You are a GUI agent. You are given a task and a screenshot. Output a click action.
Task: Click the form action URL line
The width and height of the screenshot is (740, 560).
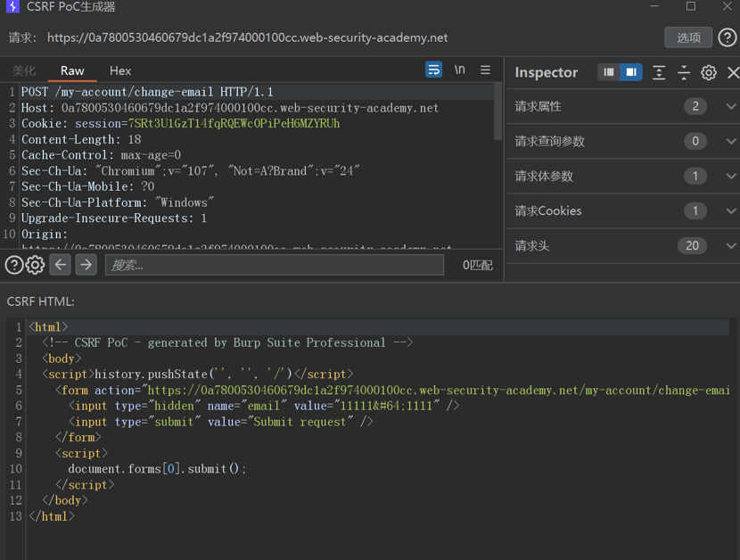click(392, 390)
